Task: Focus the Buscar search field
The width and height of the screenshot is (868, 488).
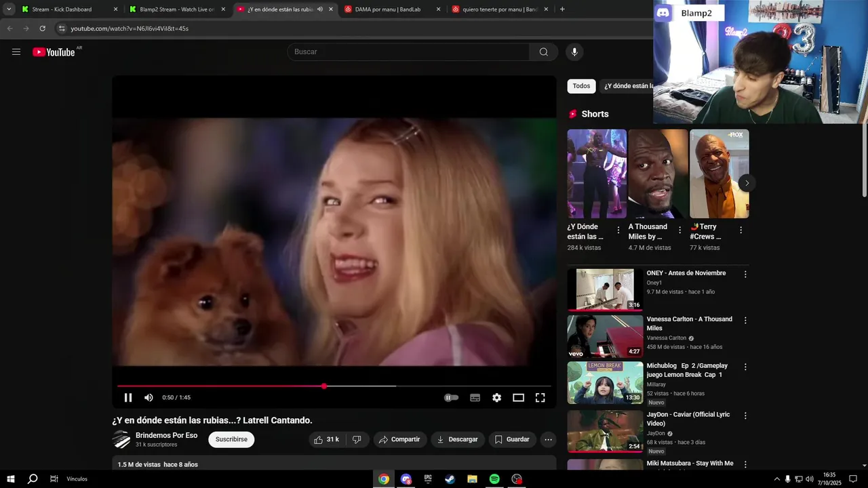Action: pos(408,52)
